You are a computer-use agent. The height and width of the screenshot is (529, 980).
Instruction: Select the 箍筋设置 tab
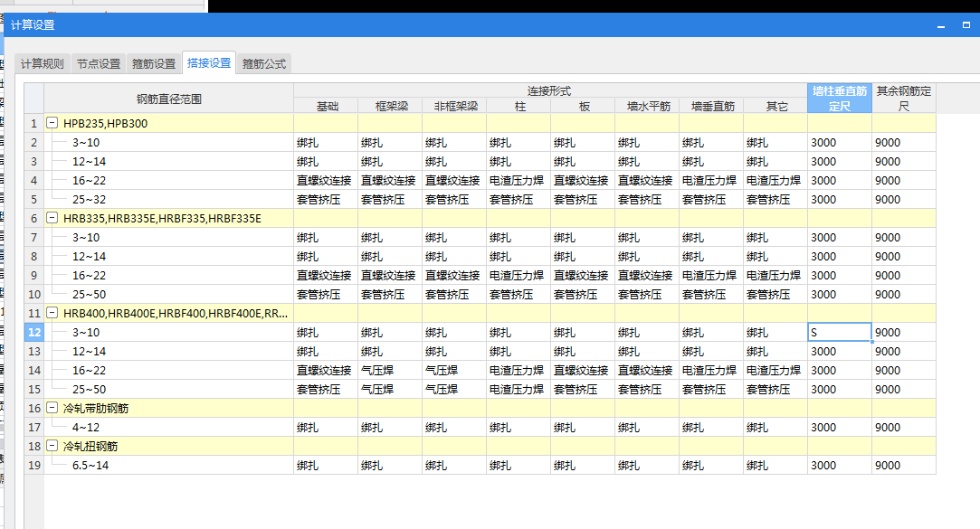click(154, 63)
